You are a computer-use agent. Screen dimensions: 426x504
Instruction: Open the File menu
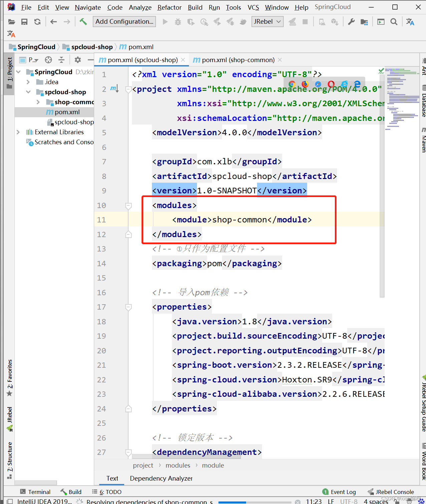[x=26, y=7]
